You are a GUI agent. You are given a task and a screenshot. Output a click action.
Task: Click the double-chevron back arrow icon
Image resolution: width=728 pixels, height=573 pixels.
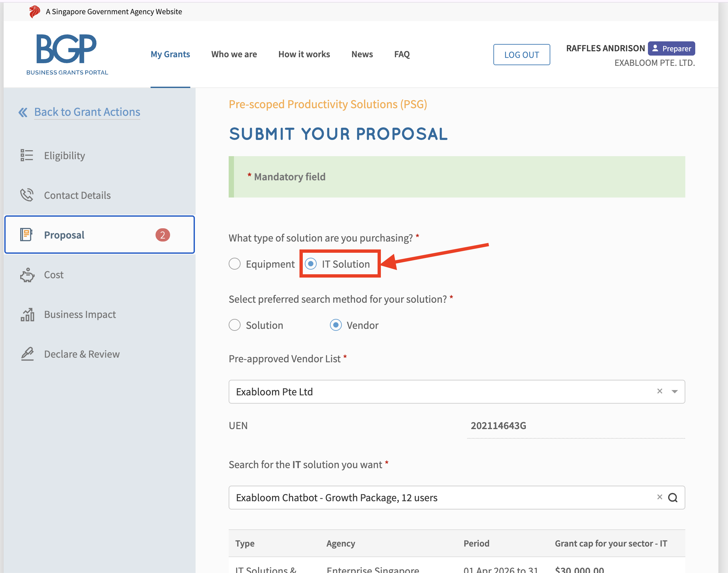click(23, 112)
